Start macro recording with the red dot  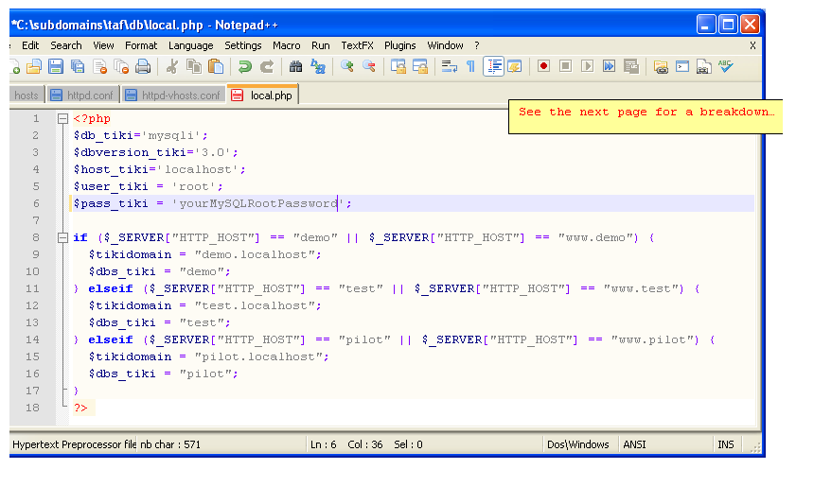pyautogui.click(x=543, y=66)
